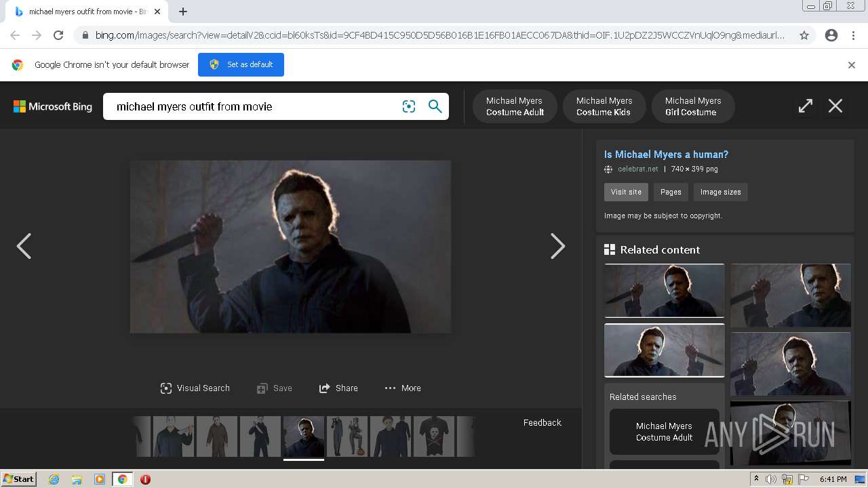Click the red stop-sign taskbar icon
Viewport: 868px width, 488px height.
point(145,479)
